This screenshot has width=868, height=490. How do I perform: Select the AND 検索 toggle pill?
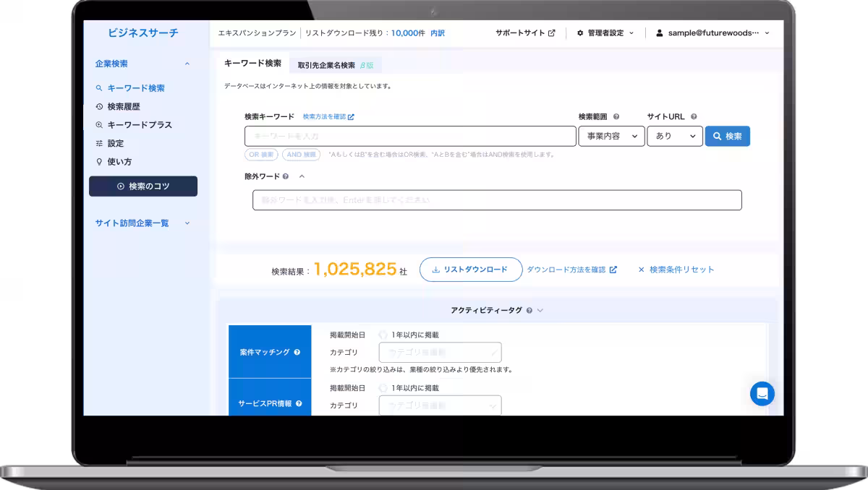301,155
